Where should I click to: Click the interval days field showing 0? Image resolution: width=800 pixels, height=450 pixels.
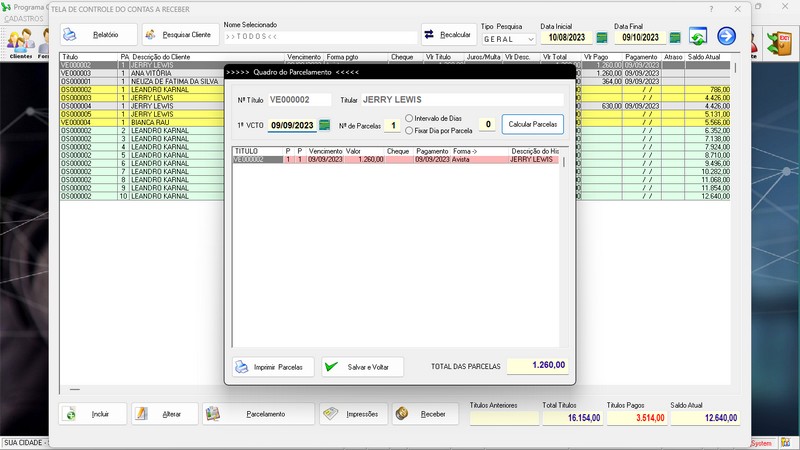click(x=487, y=124)
